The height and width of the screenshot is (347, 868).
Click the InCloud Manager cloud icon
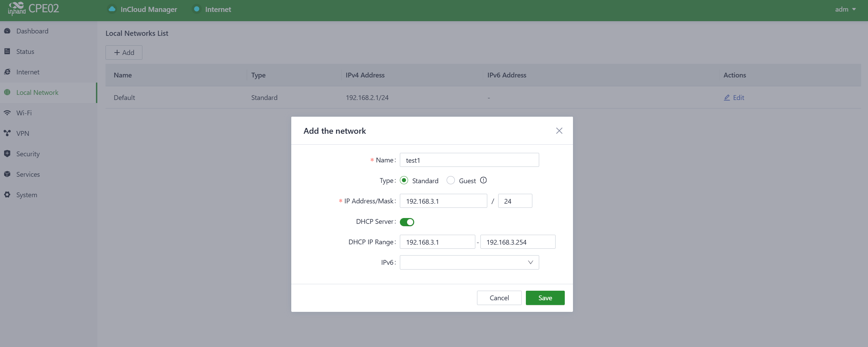(112, 9)
